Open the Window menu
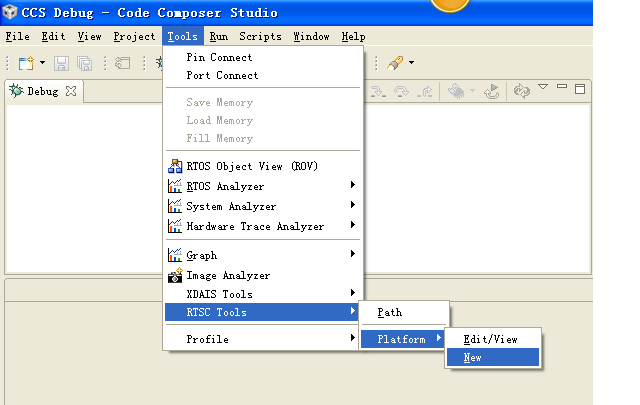The image size is (640, 405). [311, 36]
